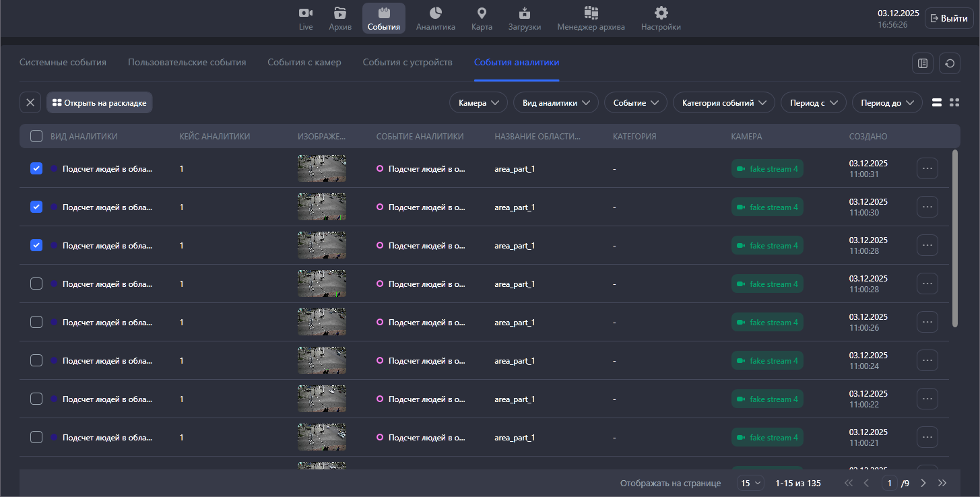
Task: Uncheck the 11:00:31 event row checkbox
Action: pos(36,168)
